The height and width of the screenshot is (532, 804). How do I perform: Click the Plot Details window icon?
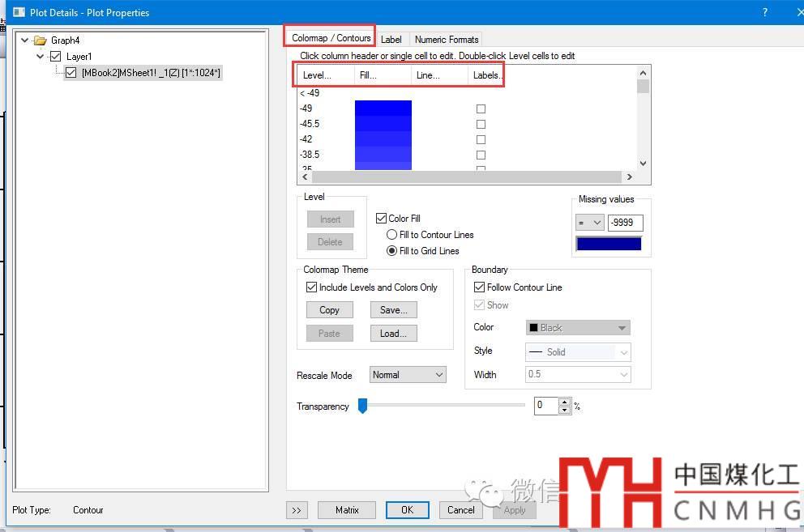(x=19, y=12)
